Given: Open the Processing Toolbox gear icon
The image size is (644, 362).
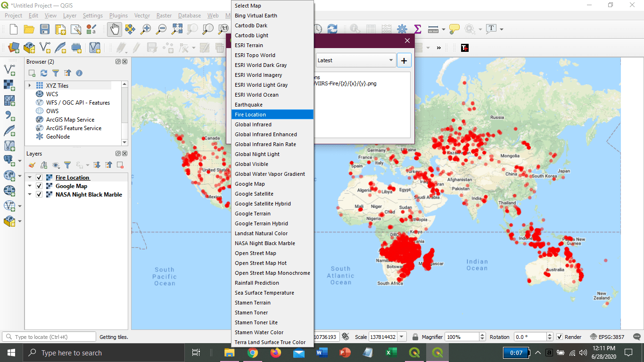Looking at the screenshot, I should (402, 29).
